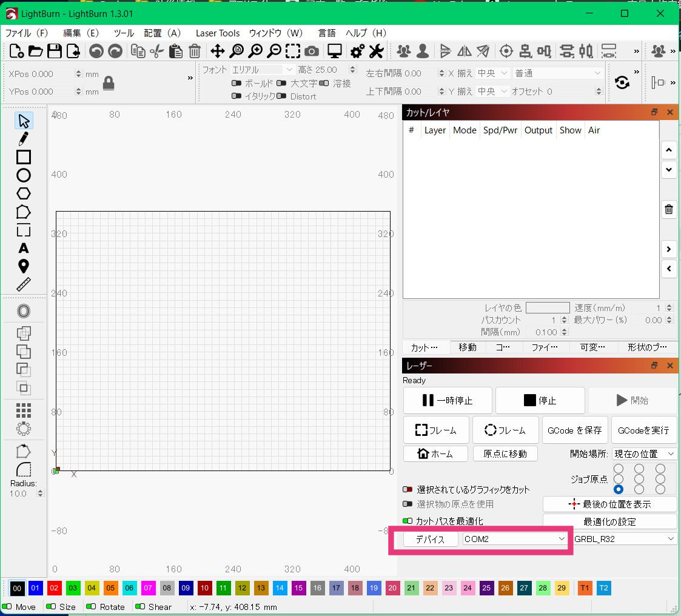The width and height of the screenshot is (681, 616).
Task: Open the フォント font dropdown
Action: point(263,70)
